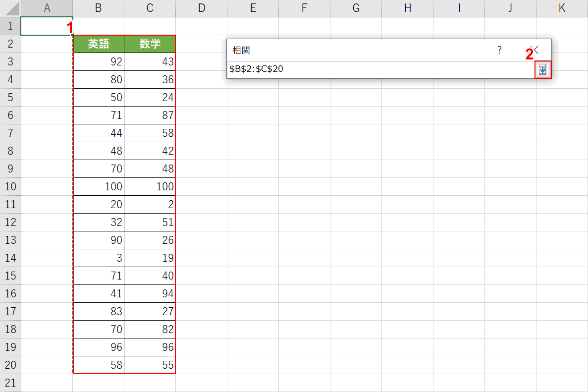Select the column B header

click(98, 8)
